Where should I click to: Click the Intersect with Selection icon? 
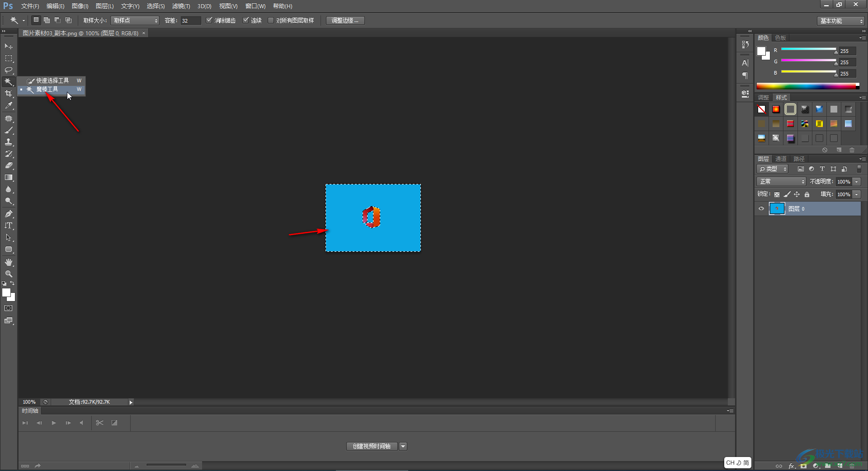pyautogui.click(x=69, y=20)
